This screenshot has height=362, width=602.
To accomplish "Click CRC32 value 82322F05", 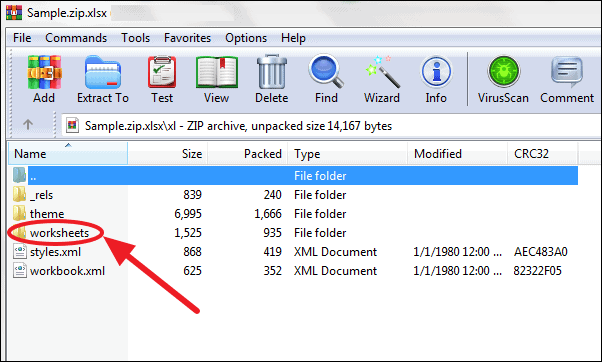I will point(538,271).
